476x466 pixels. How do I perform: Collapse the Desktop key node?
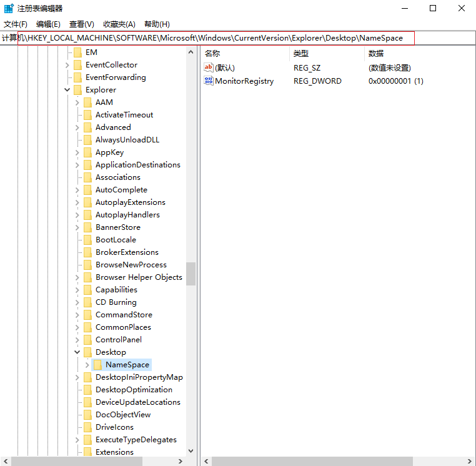pos(77,352)
